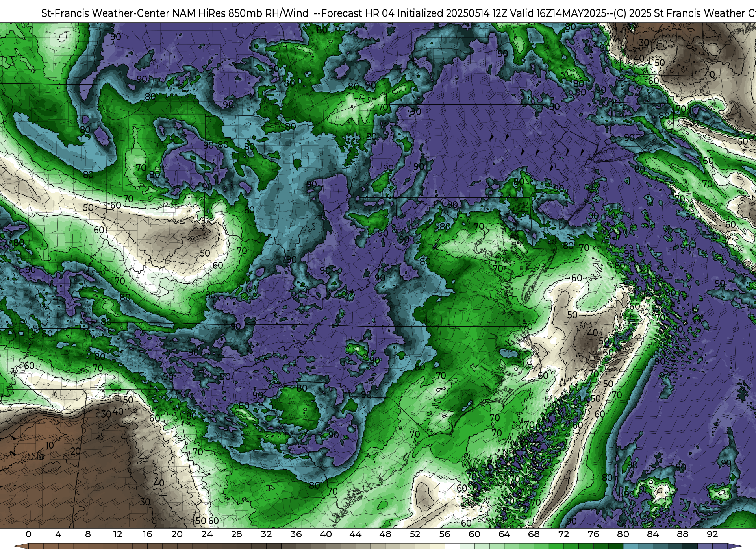Click the legend scale label '32'
756x551 pixels.
click(x=266, y=534)
